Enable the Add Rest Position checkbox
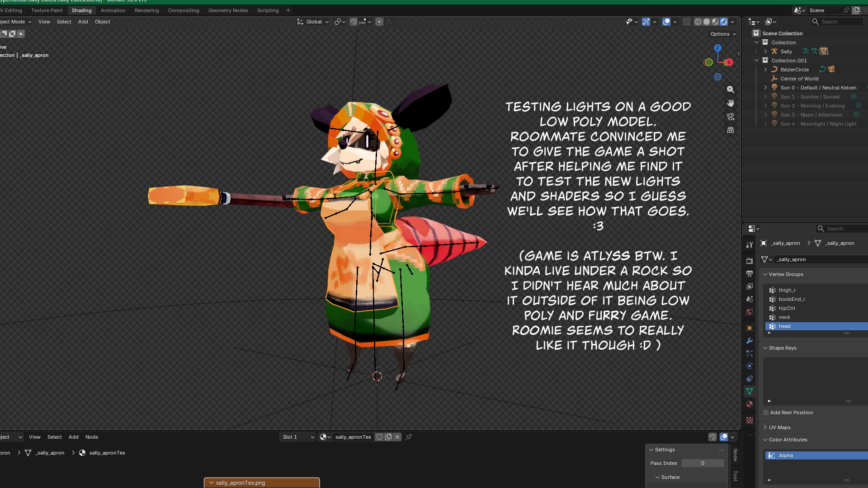The width and height of the screenshot is (868, 488). 766,413
